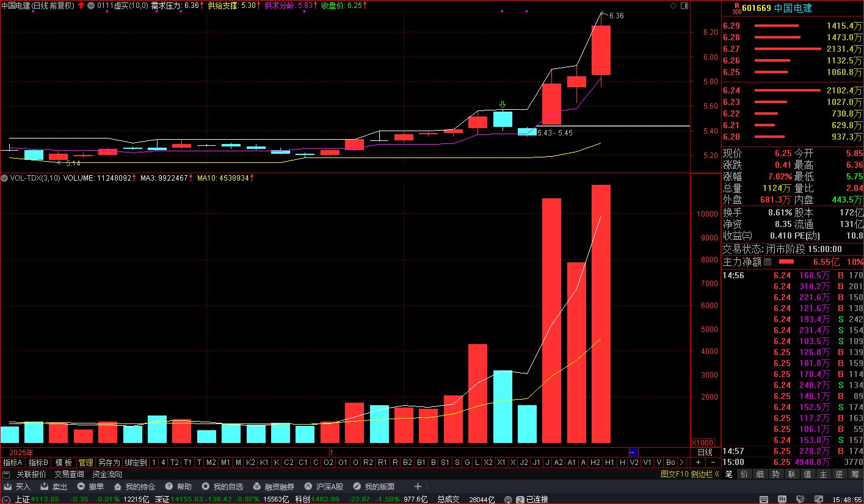Toggle the K2 indicator shortcut
The image size is (864, 504).
pos(250,463)
